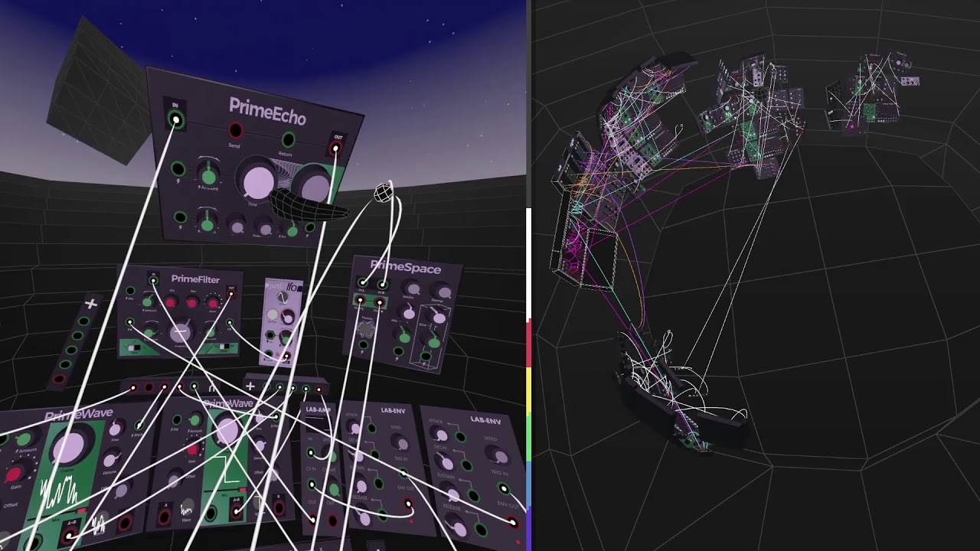This screenshot has height=551, width=980.
Task: Click the PrimeFilter OUT jack
Action: pyautogui.click(x=231, y=294)
